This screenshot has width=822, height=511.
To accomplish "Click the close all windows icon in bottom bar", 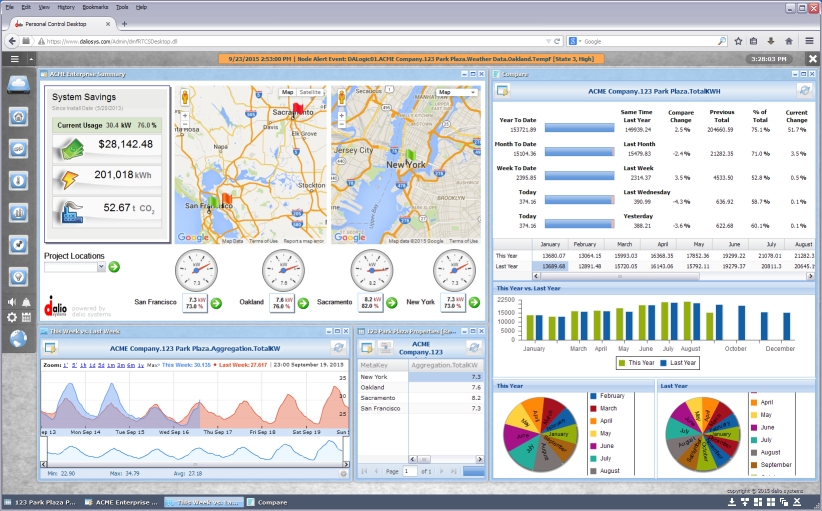I will coord(797,502).
